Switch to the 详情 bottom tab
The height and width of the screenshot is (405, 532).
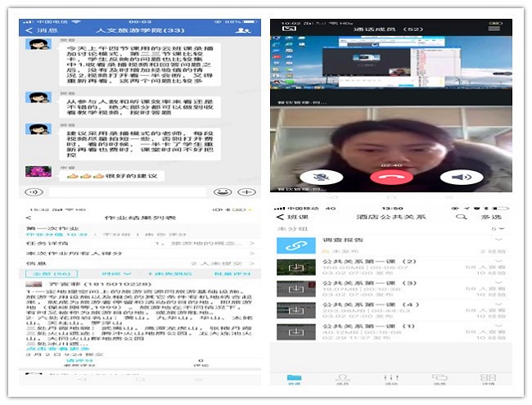pyautogui.click(x=489, y=380)
